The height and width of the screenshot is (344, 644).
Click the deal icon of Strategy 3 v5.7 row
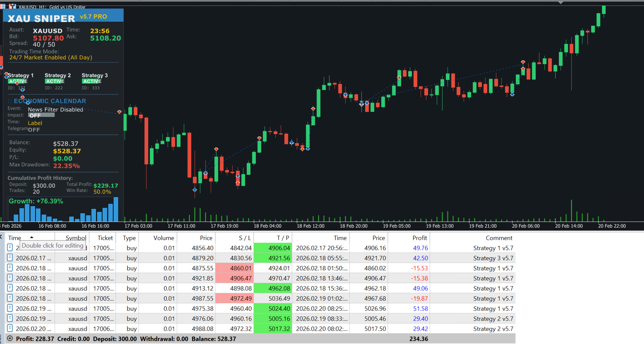(x=10, y=258)
